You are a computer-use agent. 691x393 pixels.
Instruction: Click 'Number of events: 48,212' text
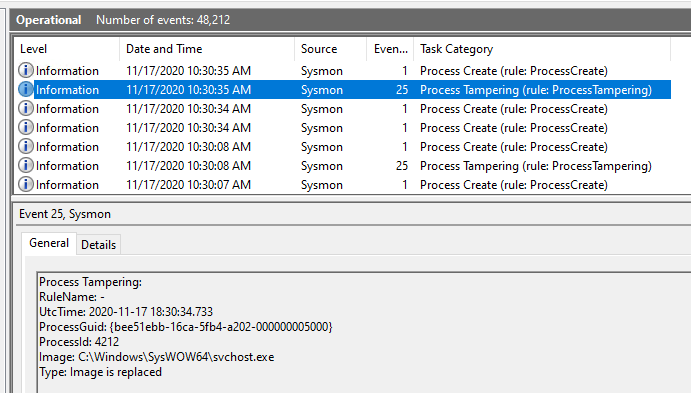(163, 20)
